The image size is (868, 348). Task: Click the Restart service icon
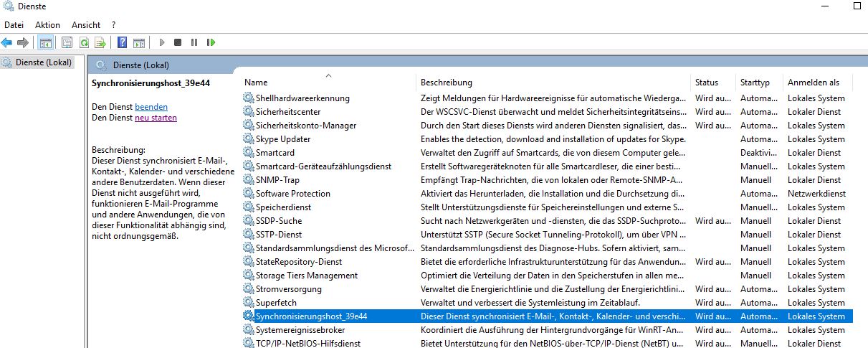211,42
